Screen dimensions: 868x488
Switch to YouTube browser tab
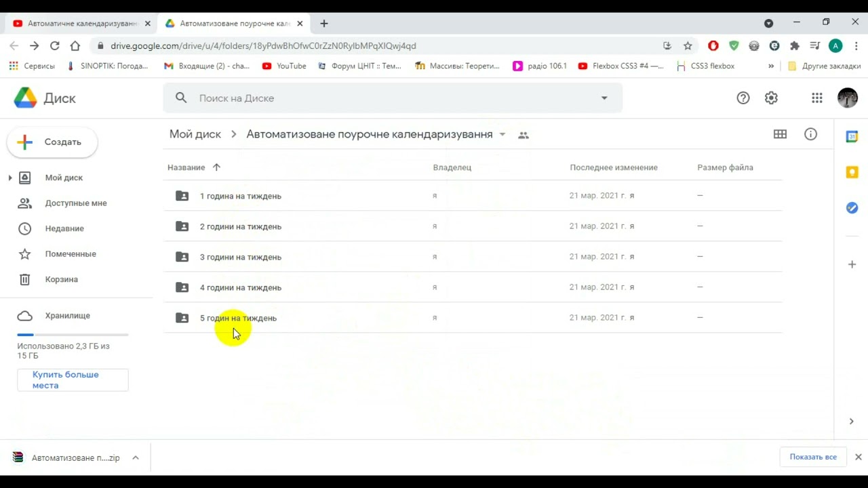click(81, 23)
